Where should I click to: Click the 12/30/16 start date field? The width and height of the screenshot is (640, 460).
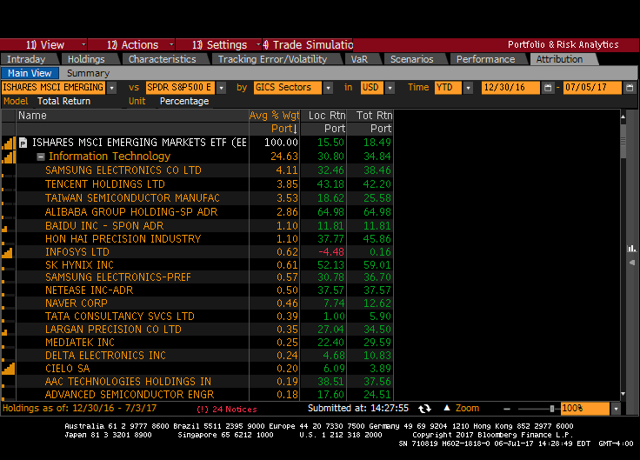point(511,87)
